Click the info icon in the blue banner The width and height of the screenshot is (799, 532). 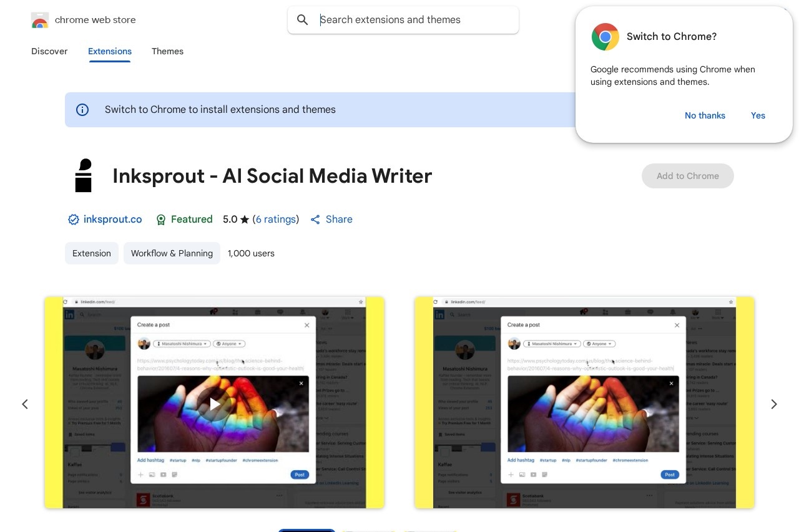pyautogui.click(x=82, y=110)
